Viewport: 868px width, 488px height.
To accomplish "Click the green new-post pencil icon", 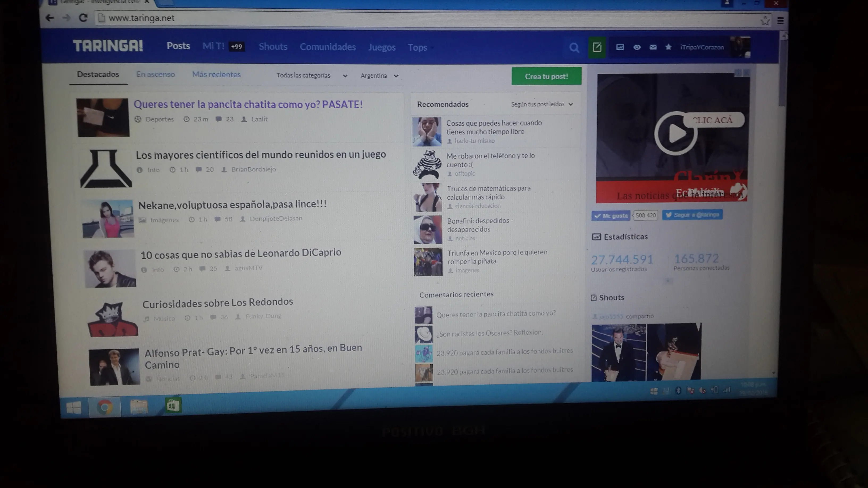I will point(597,47).
